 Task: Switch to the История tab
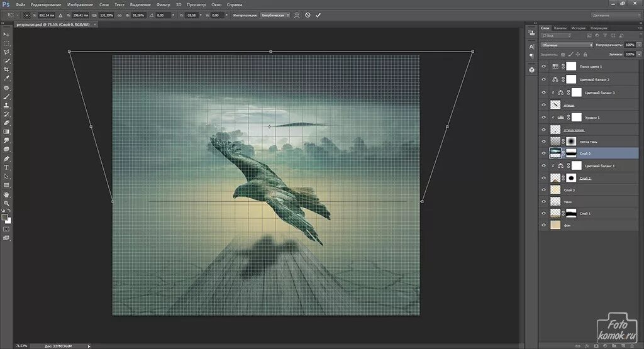click(579, 28)
